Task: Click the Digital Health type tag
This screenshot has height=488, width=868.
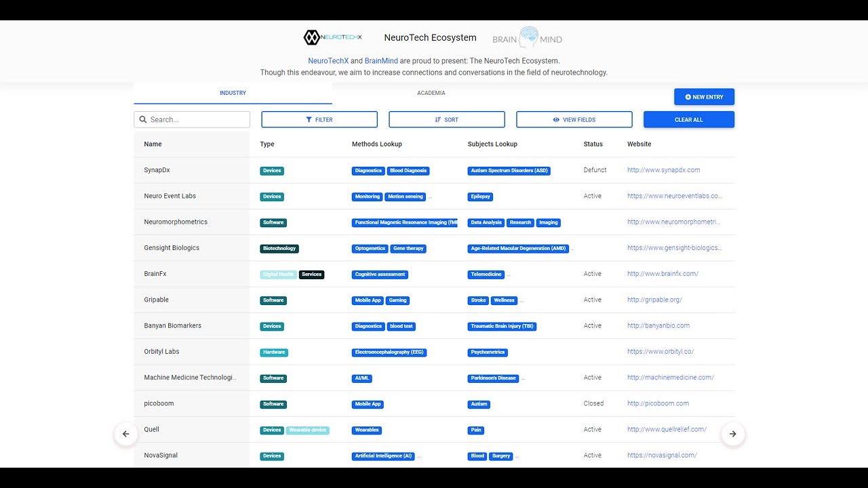Action: 279,274
